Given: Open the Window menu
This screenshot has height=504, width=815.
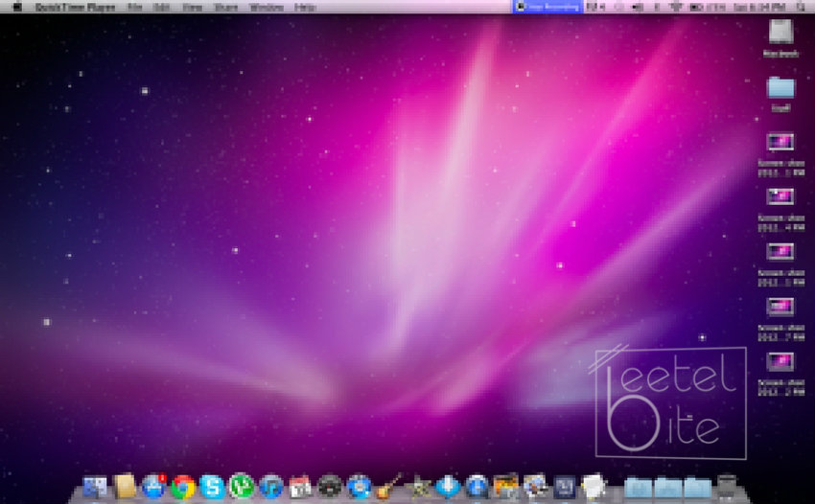Looking at the screenshot, I should (x=267, y=8).
